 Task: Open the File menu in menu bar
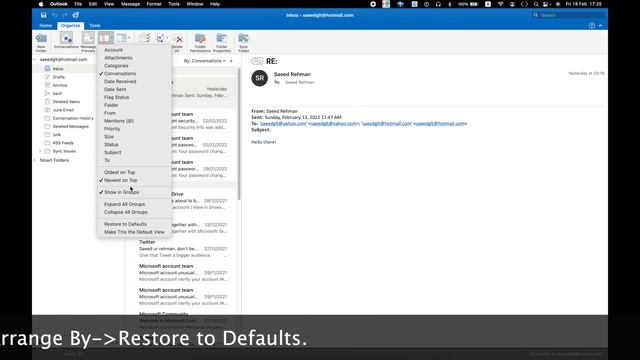pos(78,4)
